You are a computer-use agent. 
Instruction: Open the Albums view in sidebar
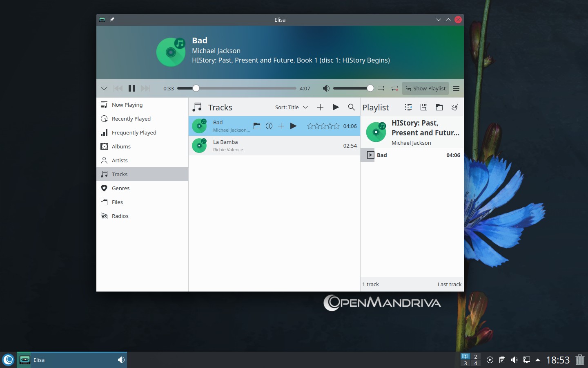pyautogui.click(x=121, y=146)
